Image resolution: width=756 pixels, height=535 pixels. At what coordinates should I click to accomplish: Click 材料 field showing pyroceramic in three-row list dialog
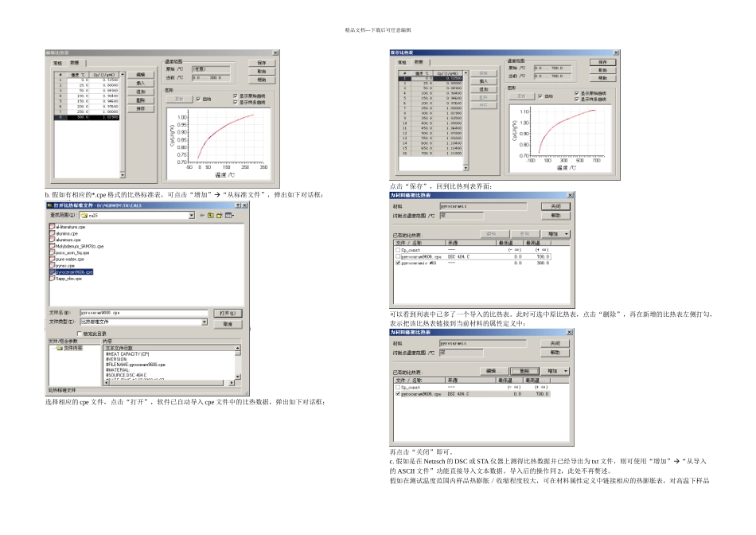[482, 206]
